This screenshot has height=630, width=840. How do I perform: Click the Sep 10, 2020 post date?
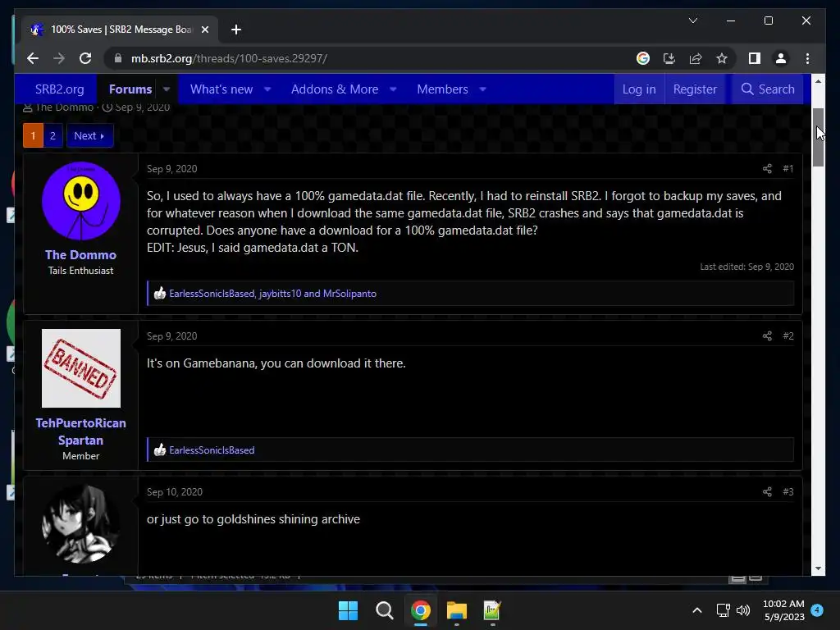tap(175, 492)
